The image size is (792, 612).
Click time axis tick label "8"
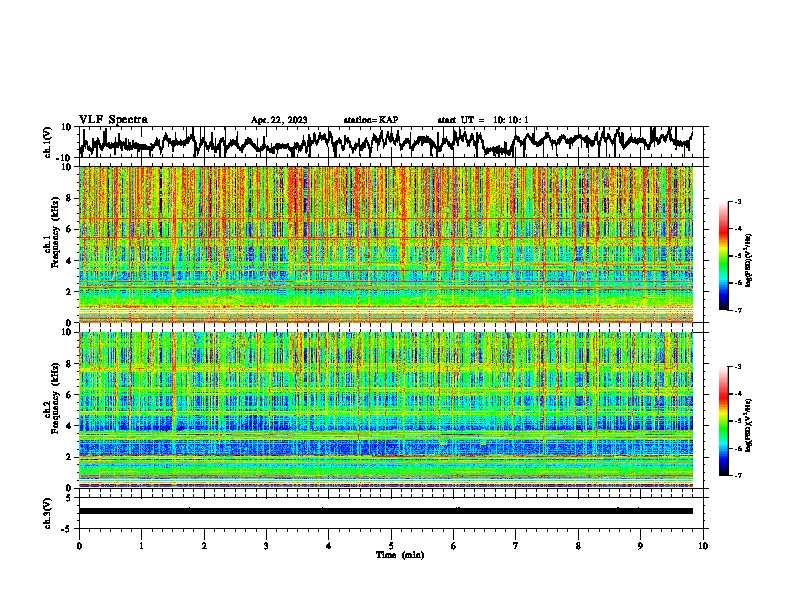point(578,546)
